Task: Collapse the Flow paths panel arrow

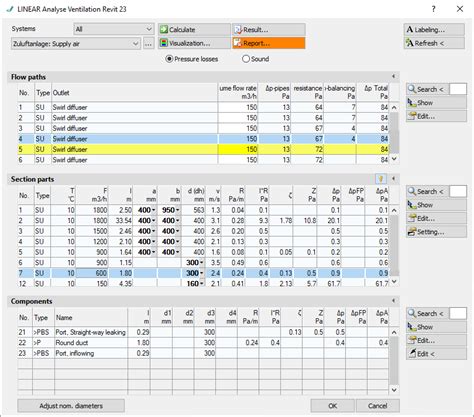Action: tap(394, 77)
